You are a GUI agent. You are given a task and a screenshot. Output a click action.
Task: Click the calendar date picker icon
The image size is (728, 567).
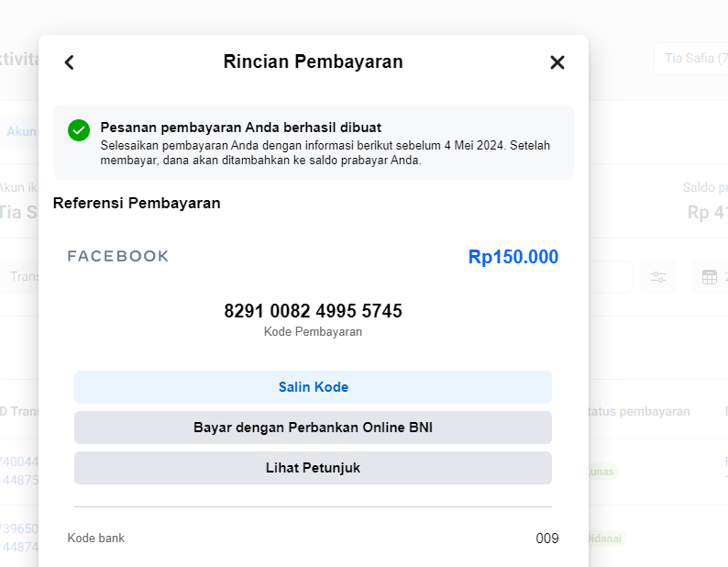(x=709, y=277)
